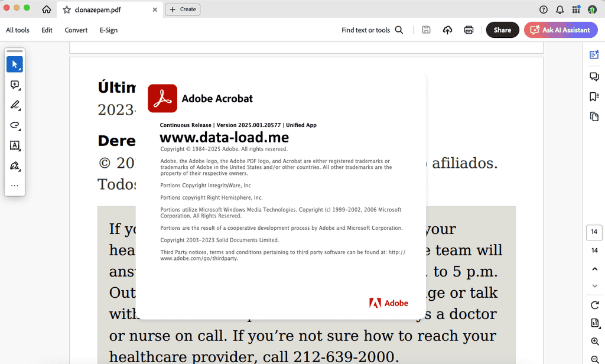The height and width of the screenshot is (364, 605).
Task: Click the Portions Copyright IntegrityWare, Inc line
Action: tap(206, 186)
